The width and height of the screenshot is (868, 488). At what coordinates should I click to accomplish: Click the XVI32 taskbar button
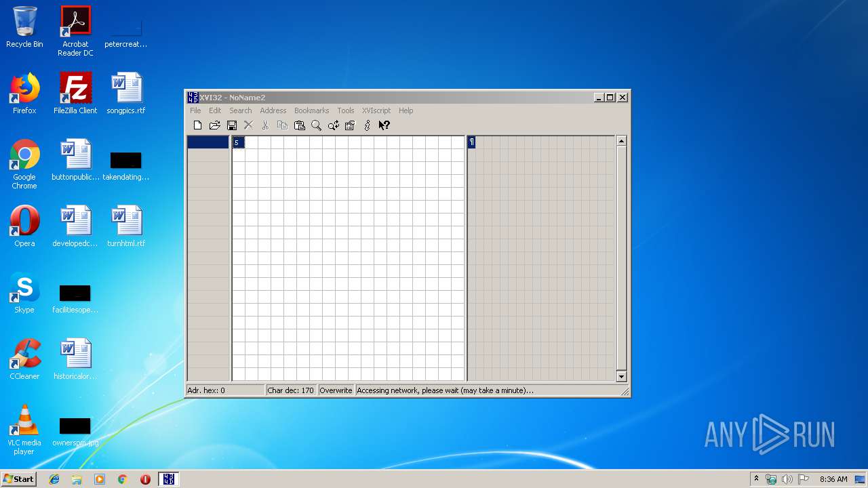169,479
